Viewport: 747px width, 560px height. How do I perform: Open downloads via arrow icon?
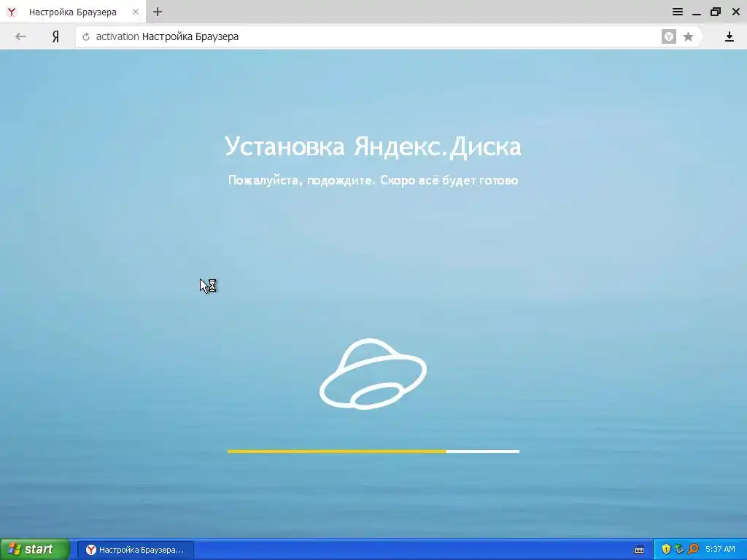[729, 36]
